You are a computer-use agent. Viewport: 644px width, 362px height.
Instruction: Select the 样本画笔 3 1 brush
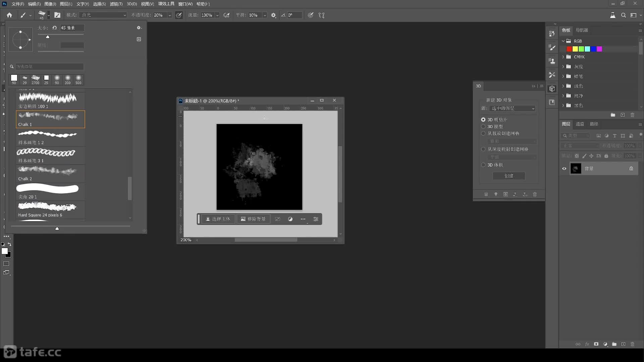50,156
